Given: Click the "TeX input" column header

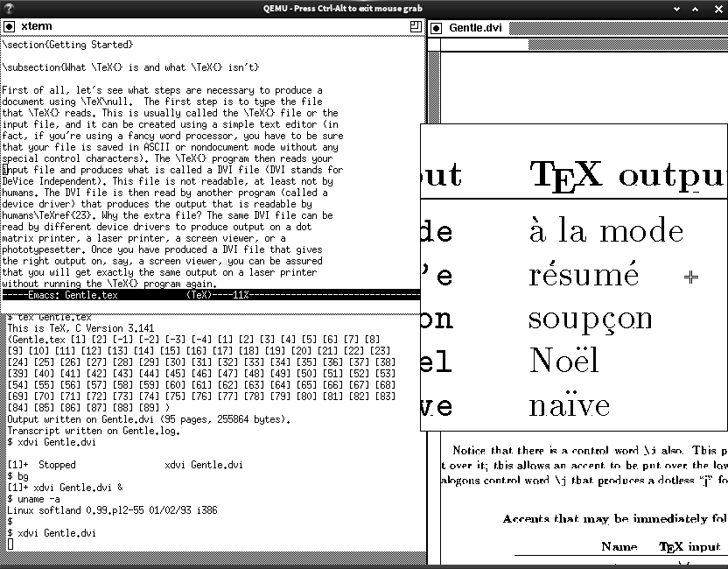Looking at the screenshot, I should coord(689,547).
